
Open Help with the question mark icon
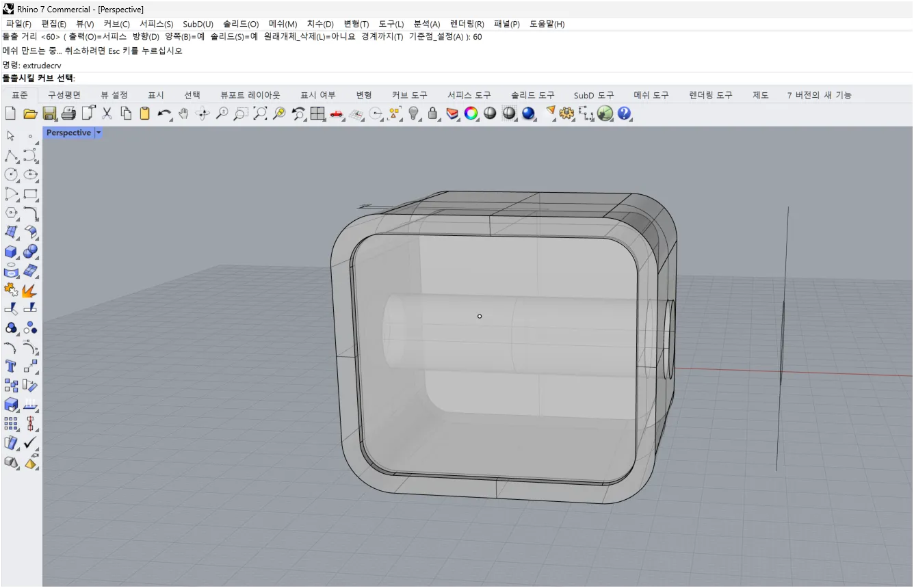tap(624, 113)
